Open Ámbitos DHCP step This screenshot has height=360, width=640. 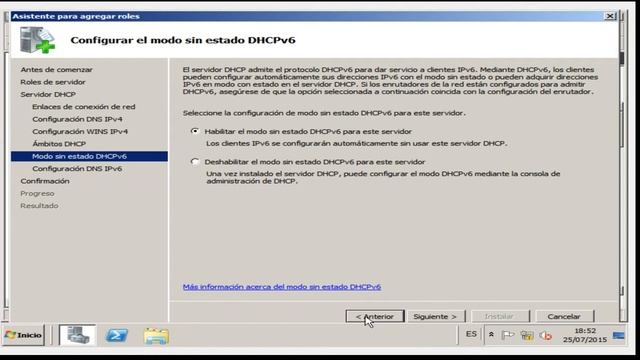[x=59, y=144]
